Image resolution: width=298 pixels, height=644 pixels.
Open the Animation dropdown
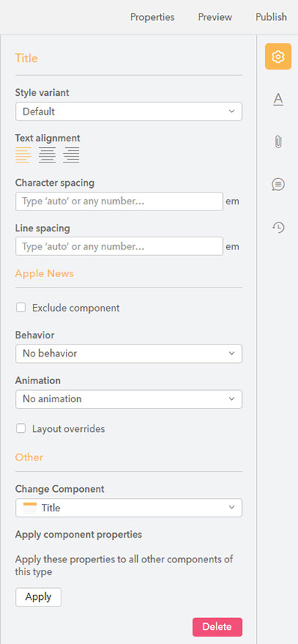129,399
